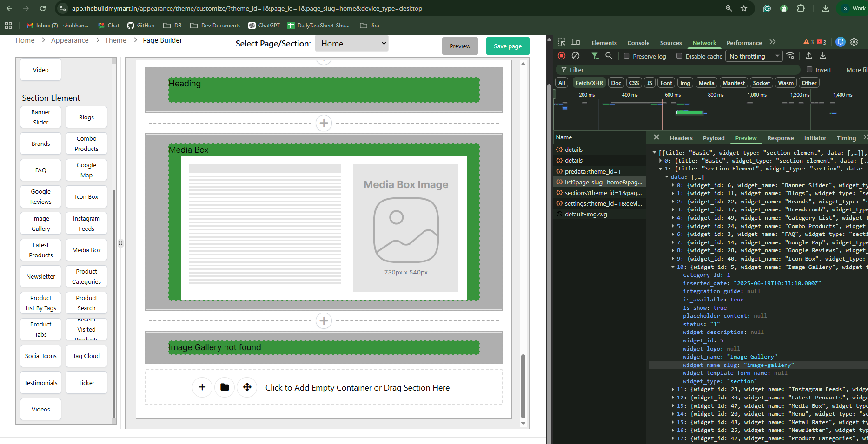Open Select Page/Section Home dropdown
The image size is (868, 444).
[351, 44]
